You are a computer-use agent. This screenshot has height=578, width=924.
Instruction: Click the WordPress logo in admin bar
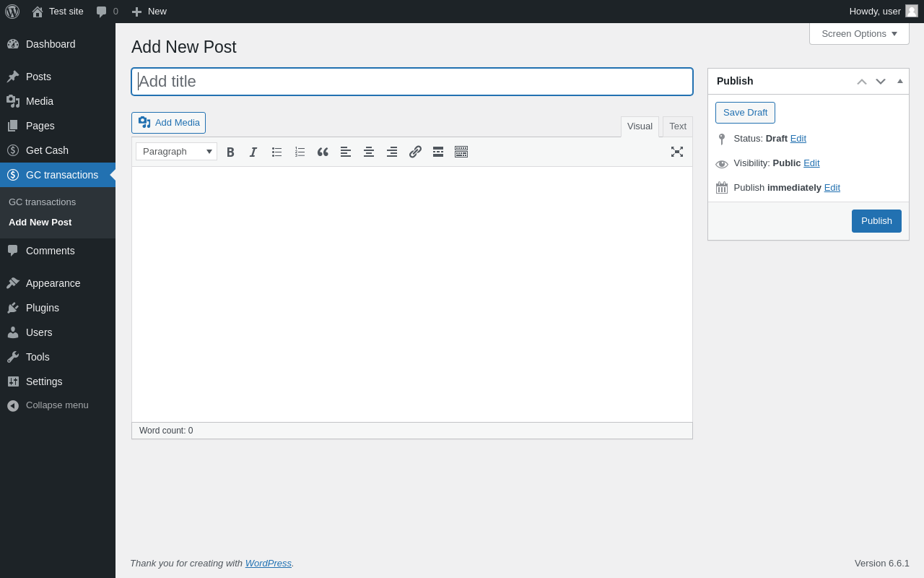click(12, 12)
